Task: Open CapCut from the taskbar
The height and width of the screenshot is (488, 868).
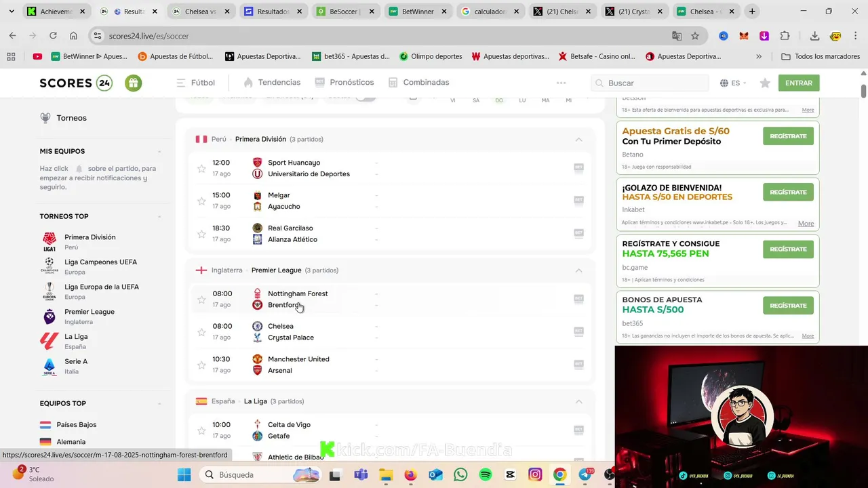Action: [x=510, y=474]
